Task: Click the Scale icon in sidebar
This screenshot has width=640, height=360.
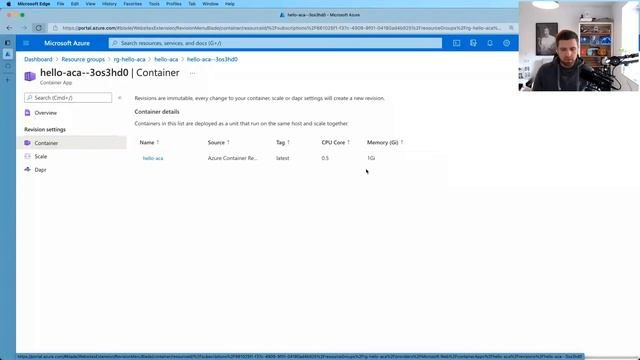Action: 27,156
